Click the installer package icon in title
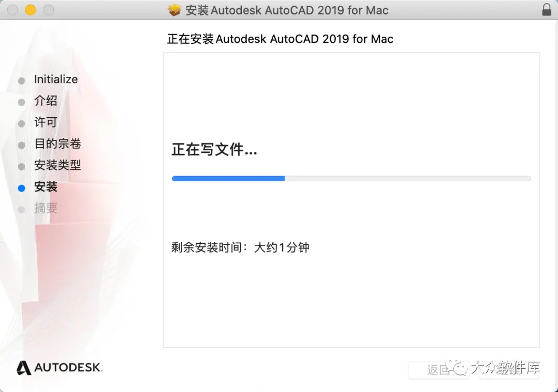 pos(175,10)
